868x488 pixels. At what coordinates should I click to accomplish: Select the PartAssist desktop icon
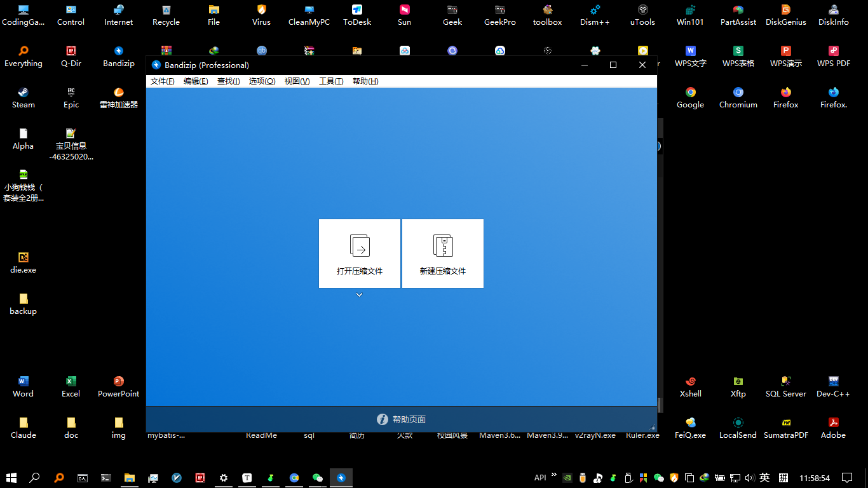pos(738,15)
